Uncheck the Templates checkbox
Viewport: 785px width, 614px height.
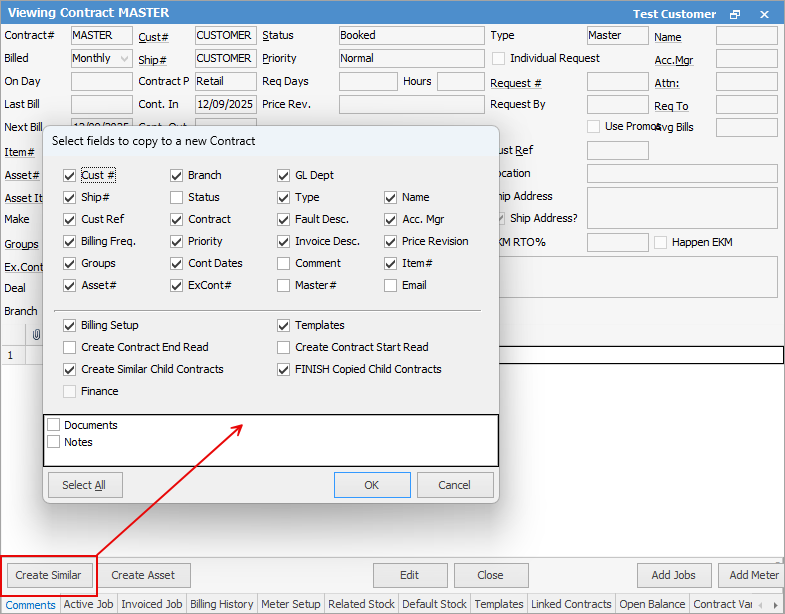(283, 326)
